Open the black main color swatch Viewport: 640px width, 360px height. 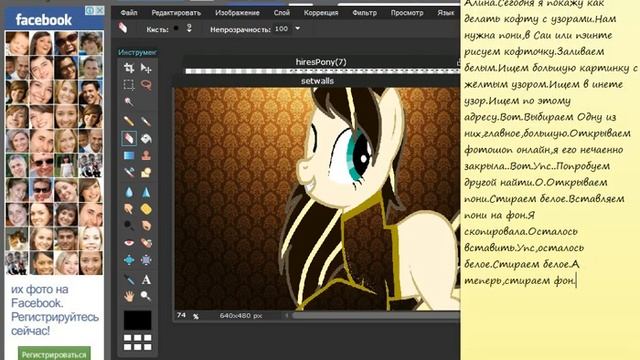click(x=138, y=320)
